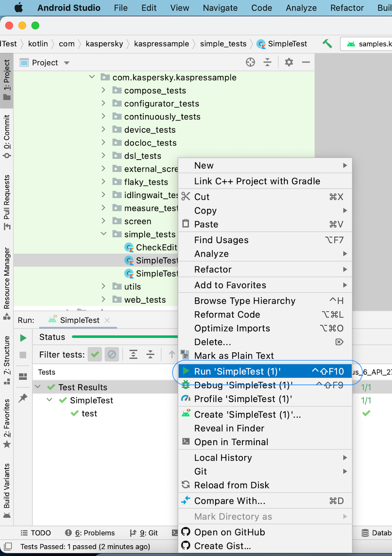Open the Resource Manager side tab
This screenshot has width=392, height=556.
(7, 283)
